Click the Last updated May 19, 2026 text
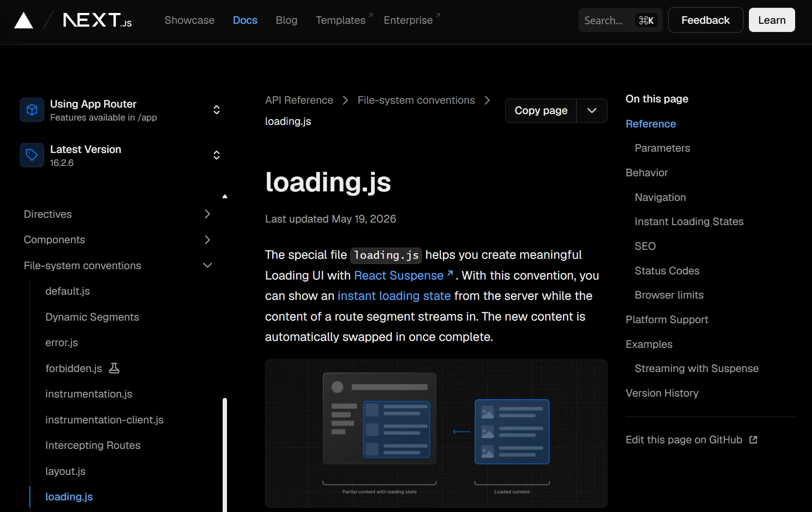Viewport: 812px width, 512px height. [330, 219]
